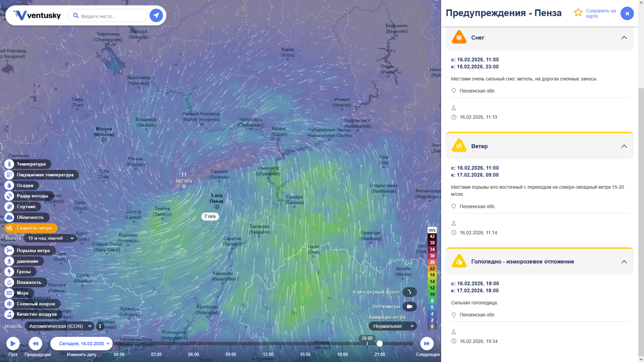The height and width of the screenshot is (362, 644).
Task: Toggle Атмосферный фронт display
Action: click(409, 292)
